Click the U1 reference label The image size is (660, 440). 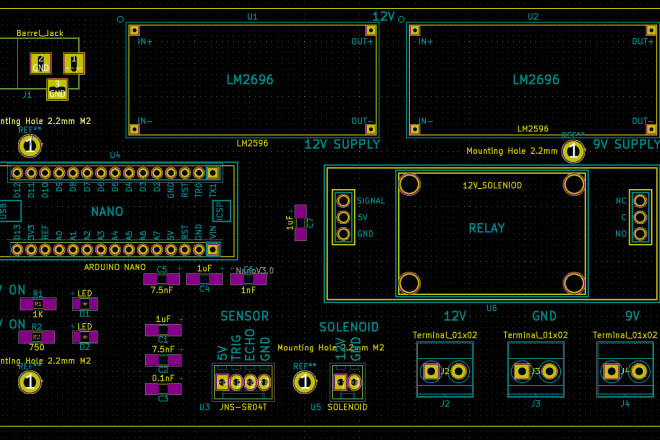point(253,17)
